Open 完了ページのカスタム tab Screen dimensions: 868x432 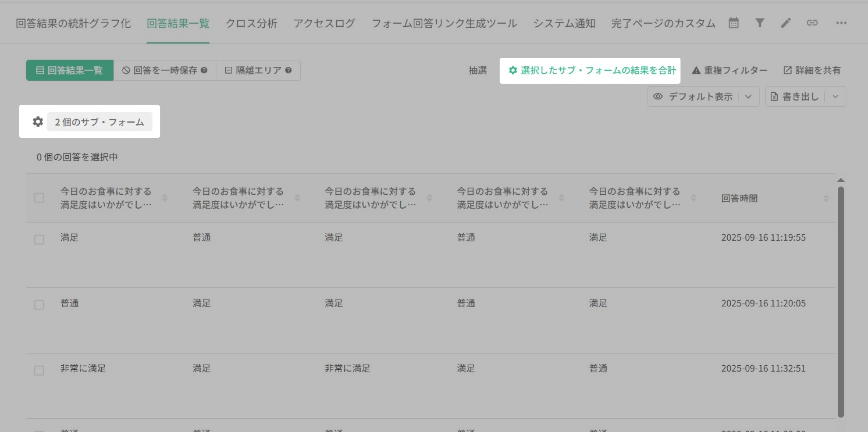(x=663, y=23)
